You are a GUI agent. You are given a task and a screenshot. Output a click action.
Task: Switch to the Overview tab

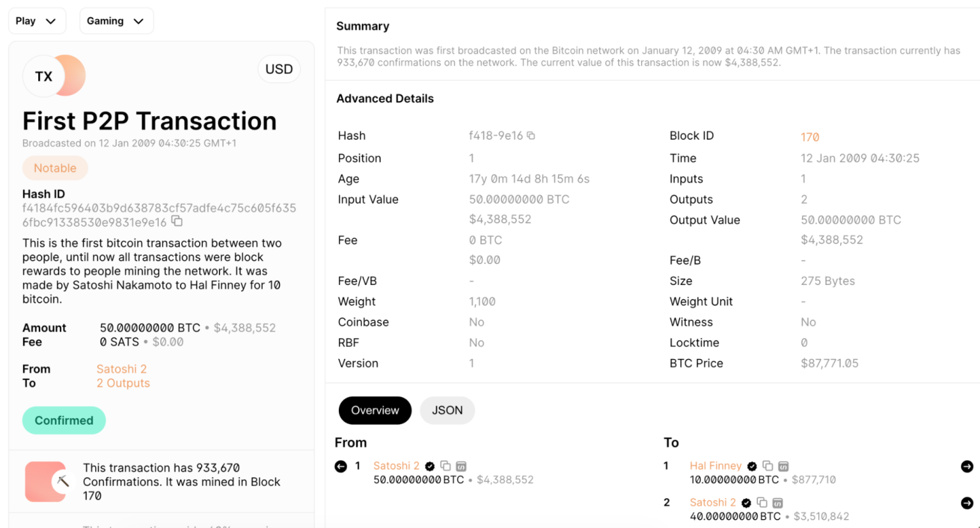[375, 410]
